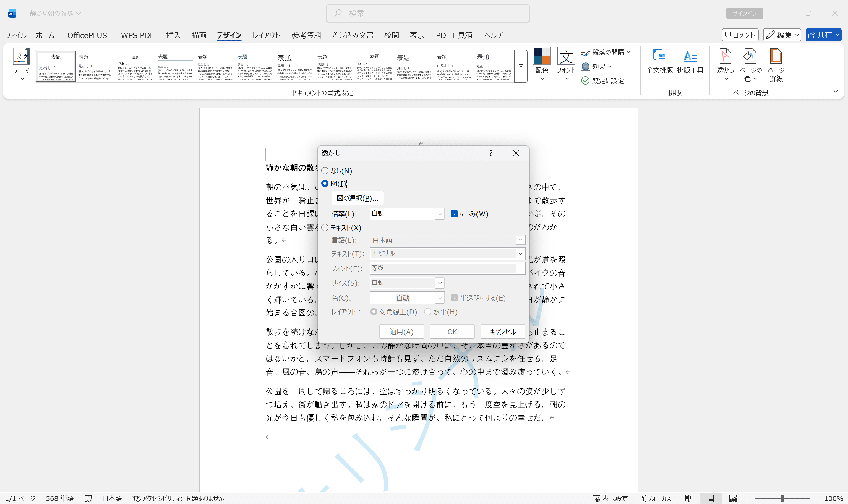848x504 pixels.
Task: Open the 校閲 ribbon tab
Action: (392, 35)
